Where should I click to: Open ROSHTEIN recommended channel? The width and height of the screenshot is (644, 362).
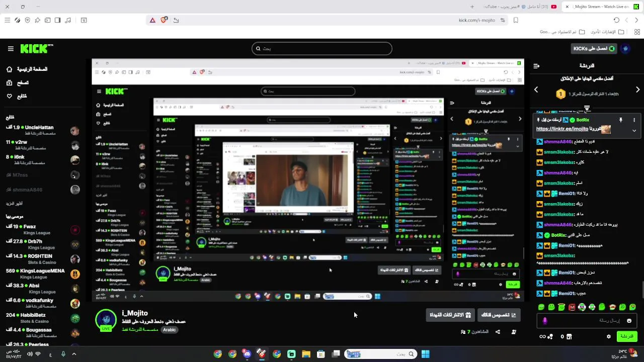[42, 259]
